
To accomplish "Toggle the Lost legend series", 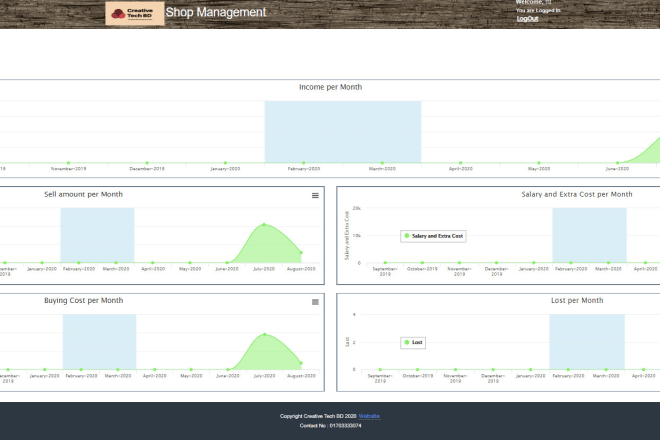I will pos(413,342).
